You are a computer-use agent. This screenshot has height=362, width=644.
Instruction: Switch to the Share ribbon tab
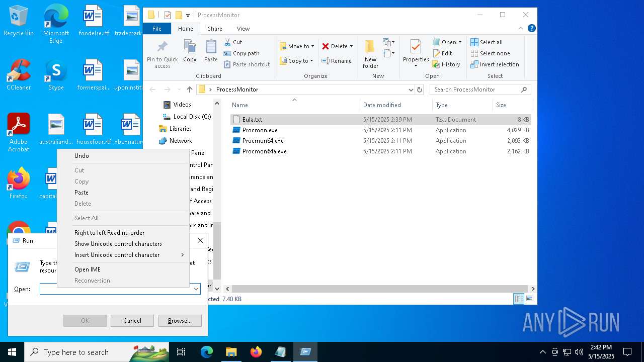[x=215, y=29]
